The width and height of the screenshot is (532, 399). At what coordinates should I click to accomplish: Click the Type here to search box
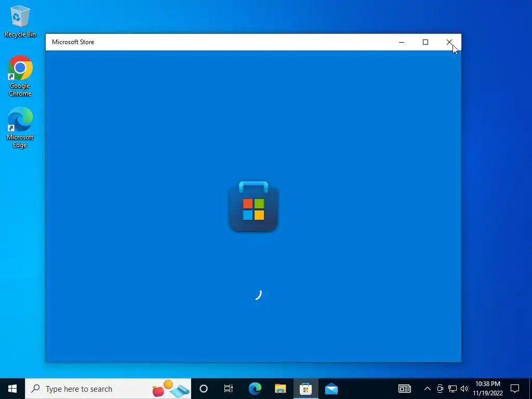point(108,389)
